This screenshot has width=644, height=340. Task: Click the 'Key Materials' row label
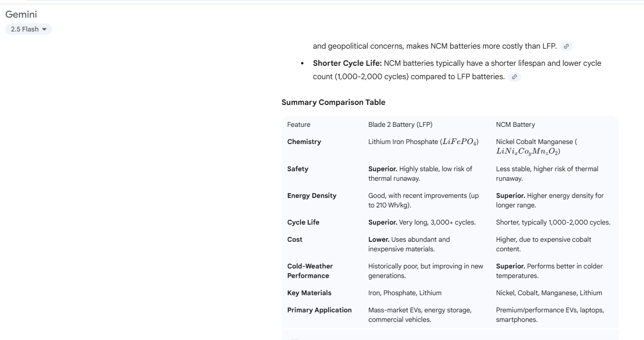[309, 293]
